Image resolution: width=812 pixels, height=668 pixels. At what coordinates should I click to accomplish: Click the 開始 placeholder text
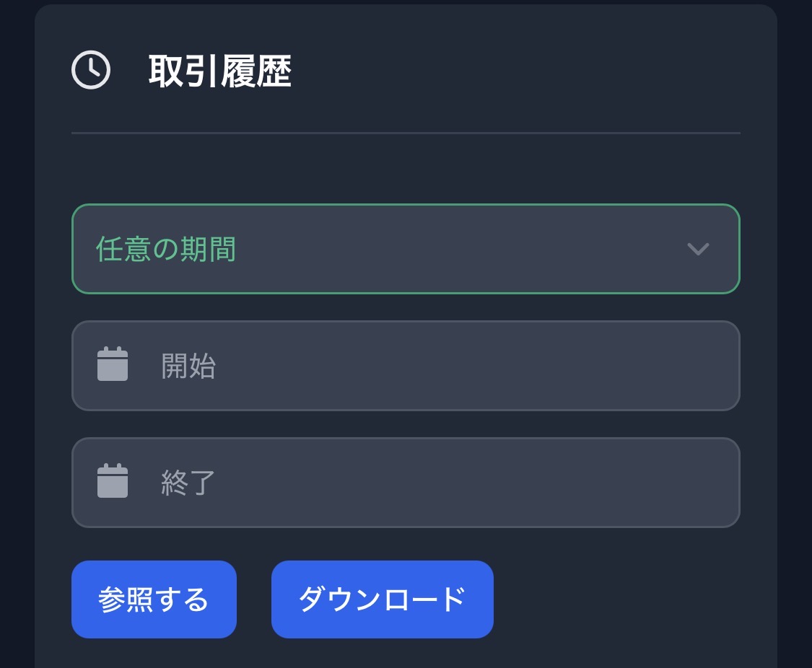tap(188, 366)
